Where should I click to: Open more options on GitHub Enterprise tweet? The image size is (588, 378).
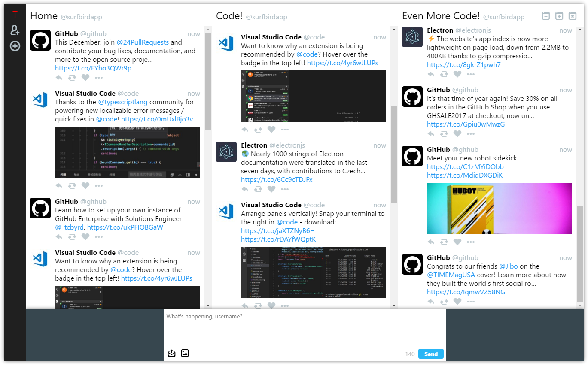99,237
